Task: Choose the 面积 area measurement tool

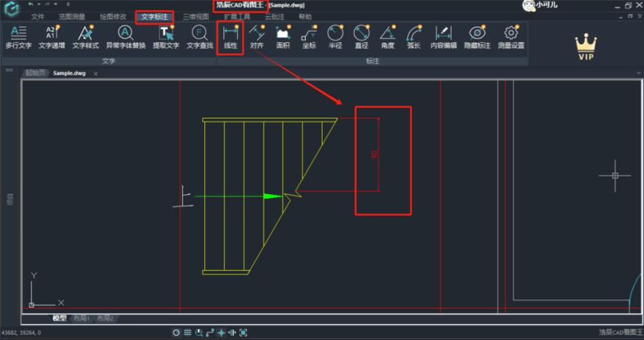Action: [x=283, y=38]
